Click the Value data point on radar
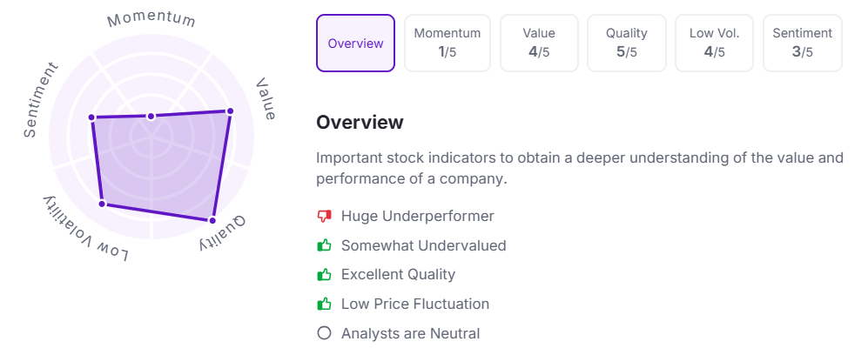This screenshot has height=355, width=868. pyautogui.click(x=231, y=111)
